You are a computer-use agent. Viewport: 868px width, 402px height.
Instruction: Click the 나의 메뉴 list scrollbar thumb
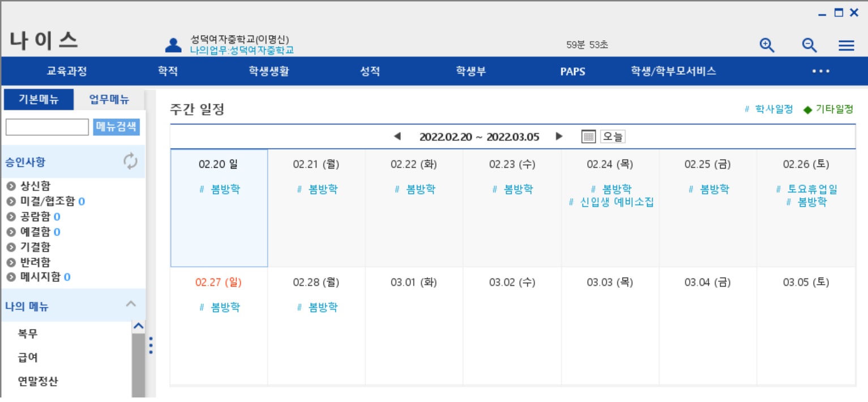(138, 365)
